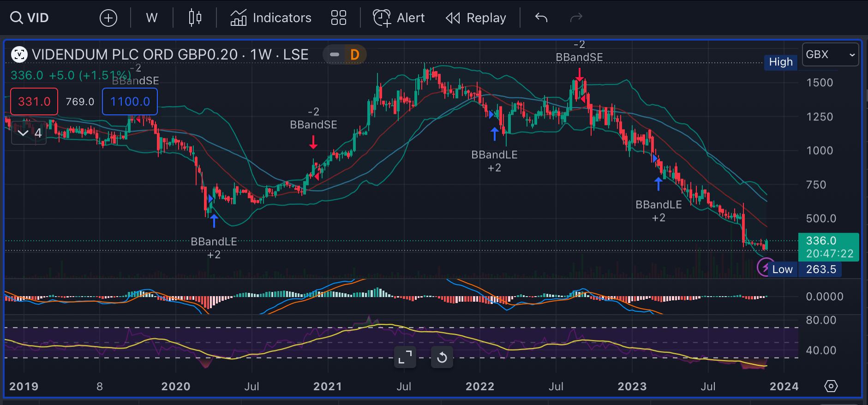Open candlestick chart style menu
This screenshot has height=405, width=868.
195,18
